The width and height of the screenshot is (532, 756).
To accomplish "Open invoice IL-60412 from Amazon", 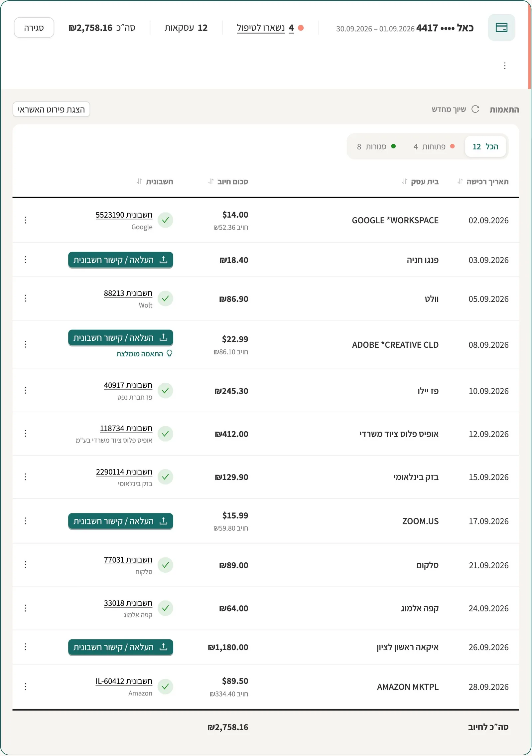I will (x=124, y=681).
